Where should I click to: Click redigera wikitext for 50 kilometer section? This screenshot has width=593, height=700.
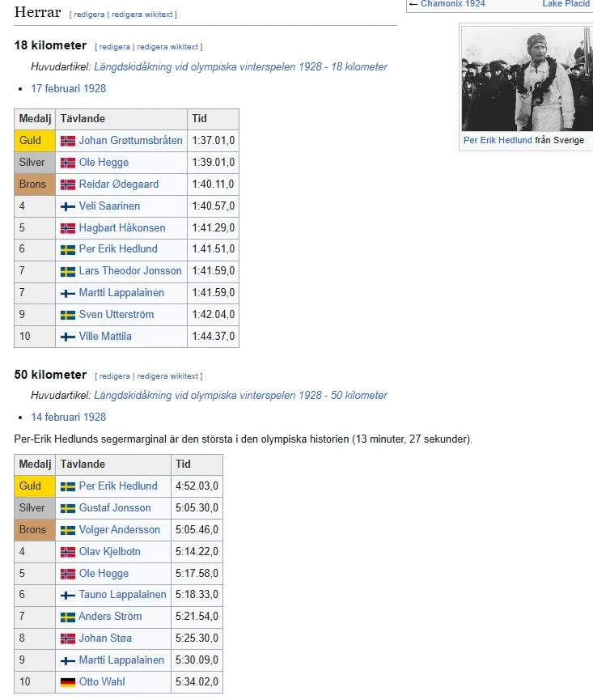pos(167,376)
